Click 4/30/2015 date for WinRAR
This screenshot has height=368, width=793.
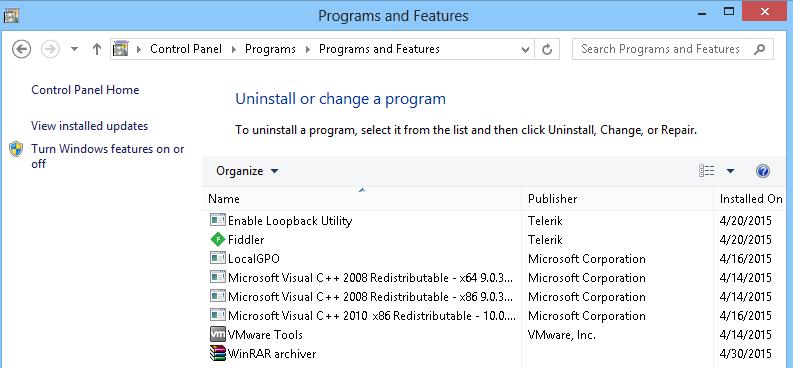pos(746,353)
